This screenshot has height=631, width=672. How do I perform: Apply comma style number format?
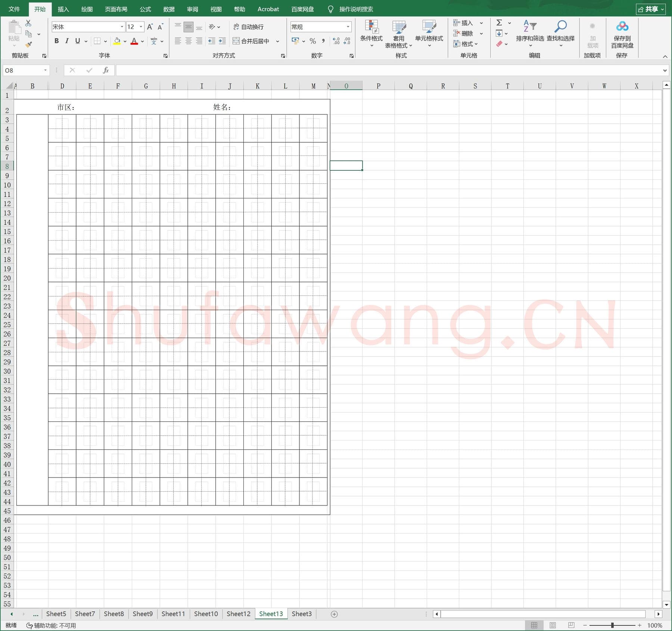[x=323, y=41]
